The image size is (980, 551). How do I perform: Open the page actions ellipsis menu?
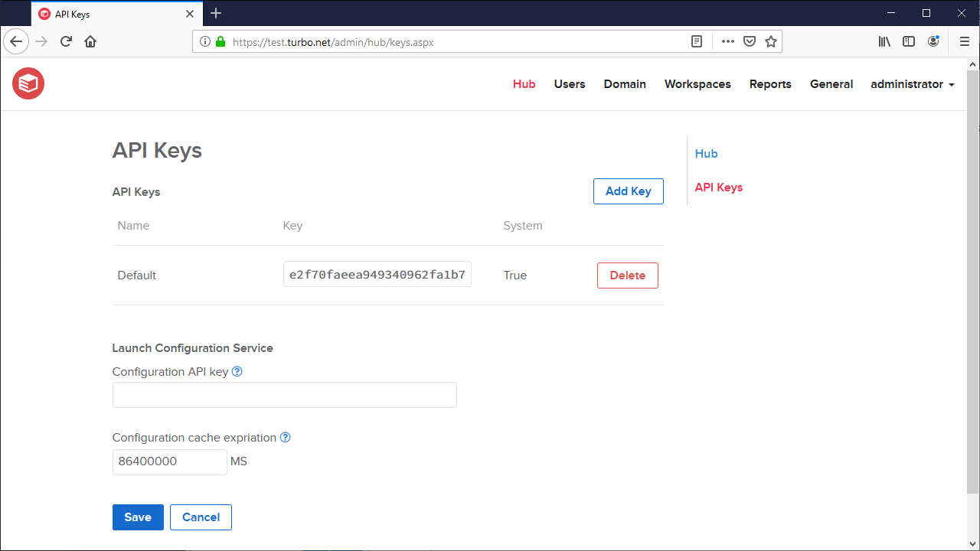[726, 41]
